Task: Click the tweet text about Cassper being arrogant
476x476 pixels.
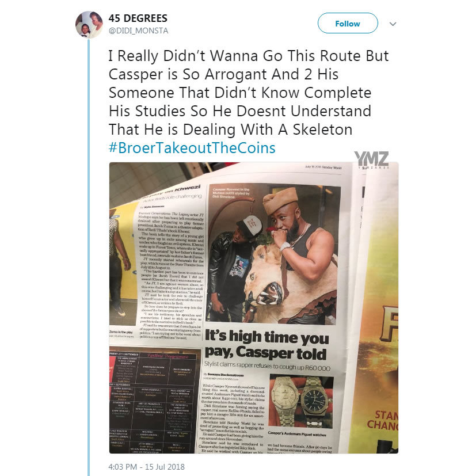Action: (x=248, y=93)
